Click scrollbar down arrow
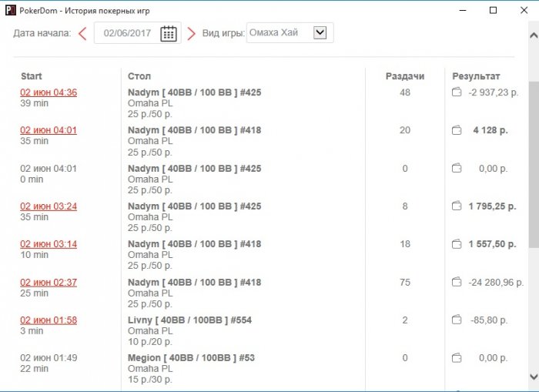This screenshot has width=539, height=392. click(x=534, y=376)
